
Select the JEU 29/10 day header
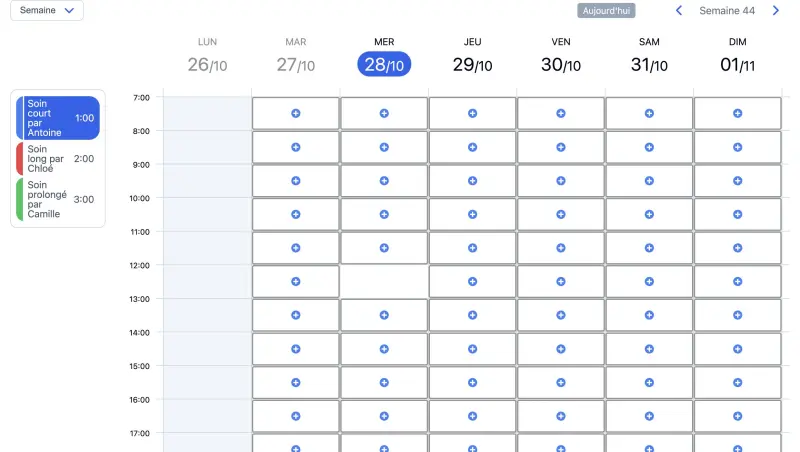click(x=472, y=57)
